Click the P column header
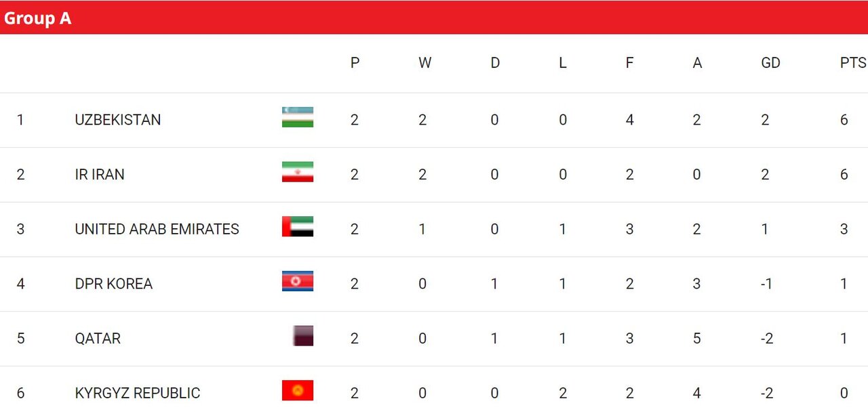Screen dimensions: 868x418 click(355, 63)
